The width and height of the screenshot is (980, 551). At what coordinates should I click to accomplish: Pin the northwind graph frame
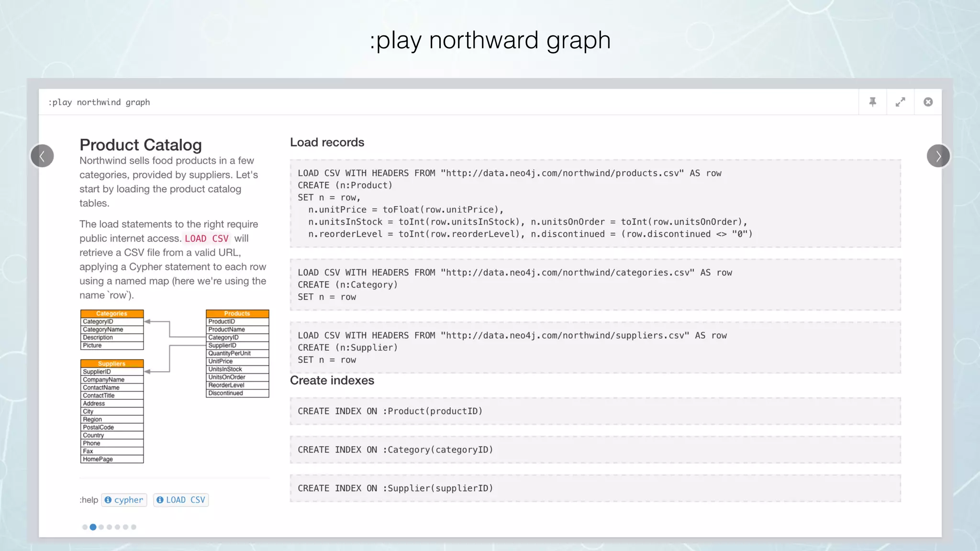tap(873, 102)
